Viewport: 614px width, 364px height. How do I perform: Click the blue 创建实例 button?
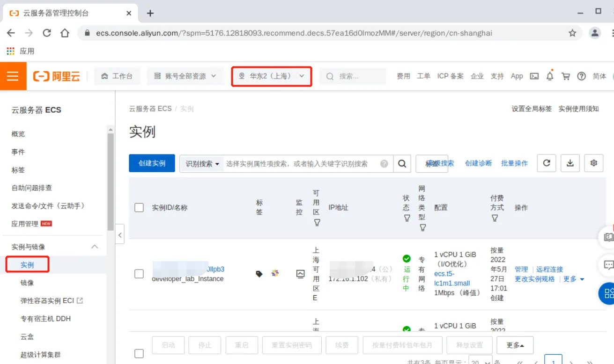pyautogui.click(x=152, y=163)
